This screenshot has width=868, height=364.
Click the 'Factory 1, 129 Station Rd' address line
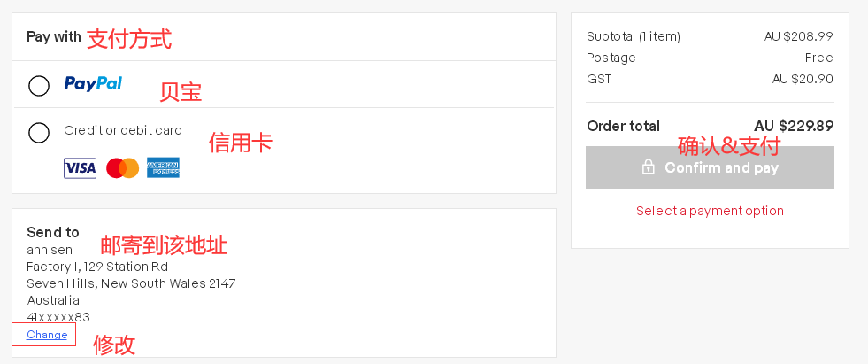(97, 267)
